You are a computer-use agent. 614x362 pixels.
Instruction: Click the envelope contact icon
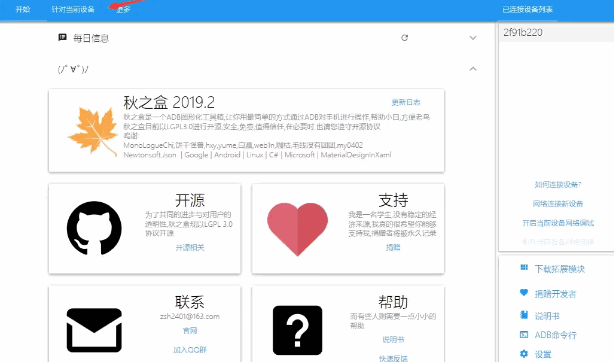point(94,330)
